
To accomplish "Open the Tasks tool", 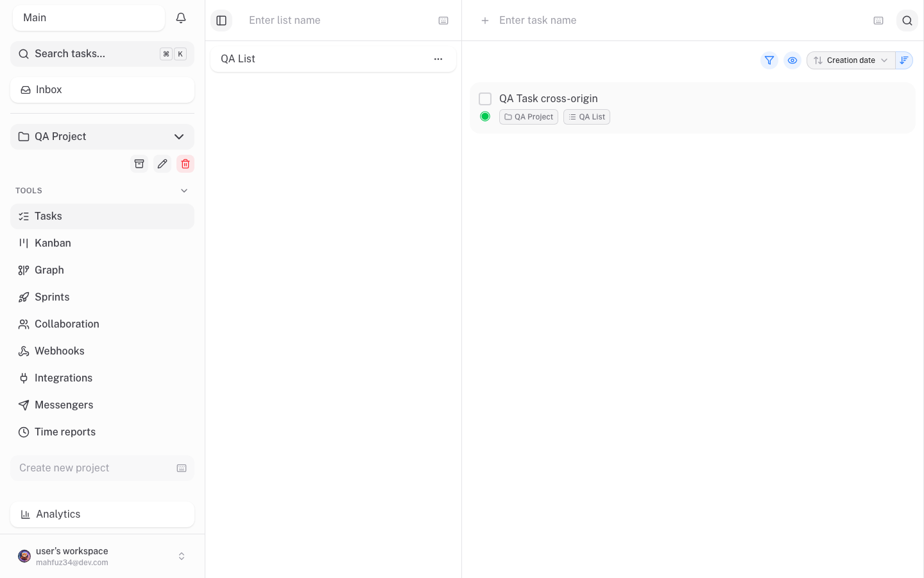I will click(x=102, y=216).
